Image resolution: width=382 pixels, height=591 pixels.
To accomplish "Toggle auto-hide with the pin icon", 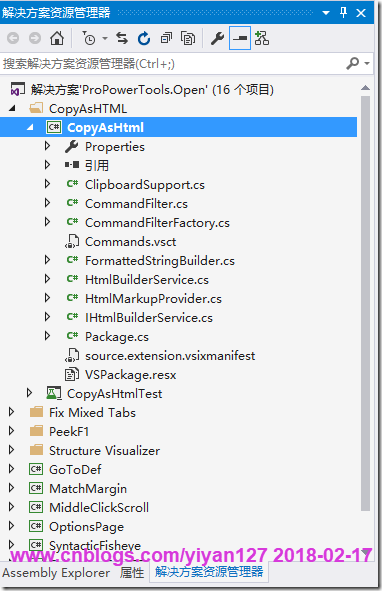I will tap(343, 13).
